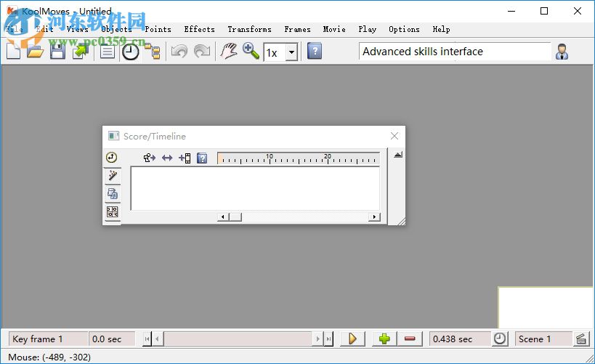Click the grid layout icon in Score panel
This screenshot has height=364, width=595.
click(x=113, y=212)
